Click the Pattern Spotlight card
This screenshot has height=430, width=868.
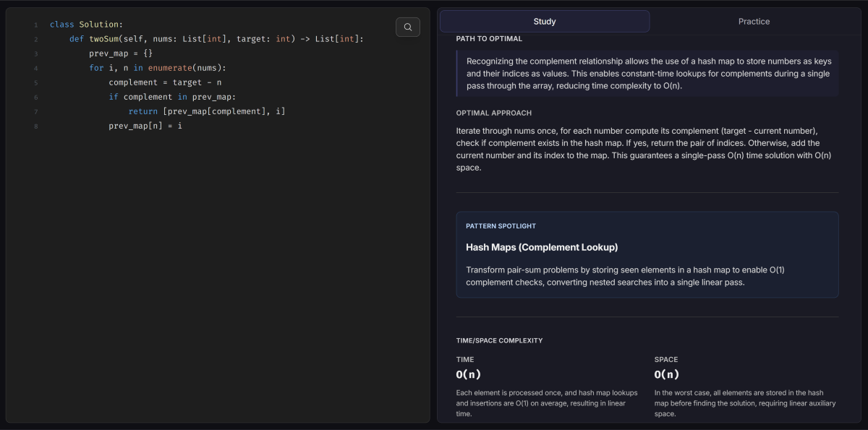[x=647, y=254]
